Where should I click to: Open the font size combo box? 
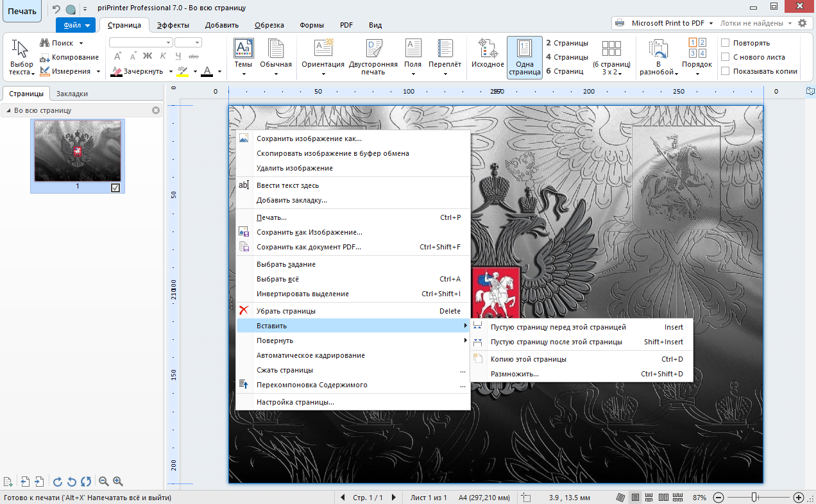189,42
